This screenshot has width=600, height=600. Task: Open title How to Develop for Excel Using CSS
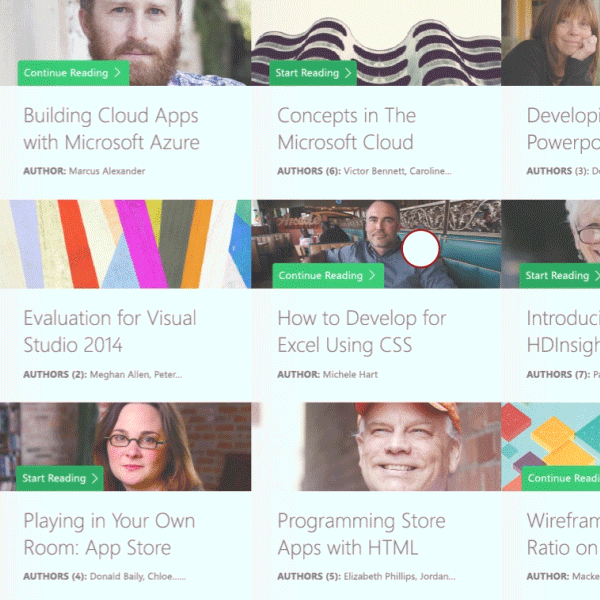[362, 331]
